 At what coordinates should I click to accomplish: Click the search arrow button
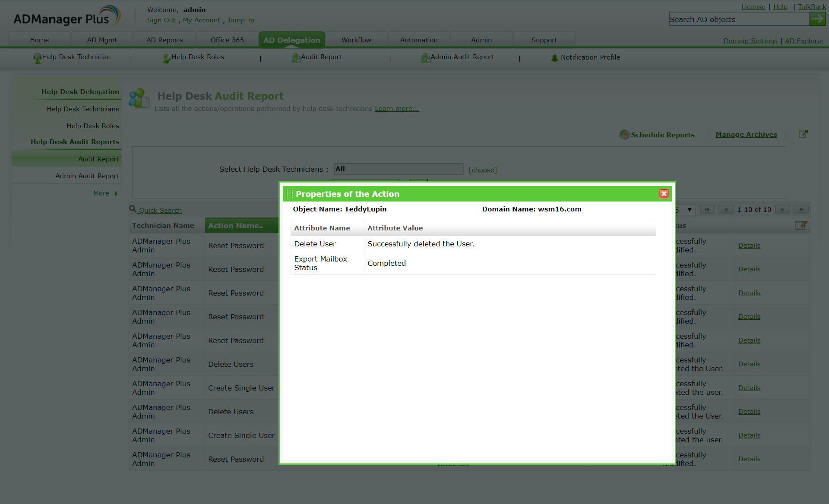(x=817, y=19)
